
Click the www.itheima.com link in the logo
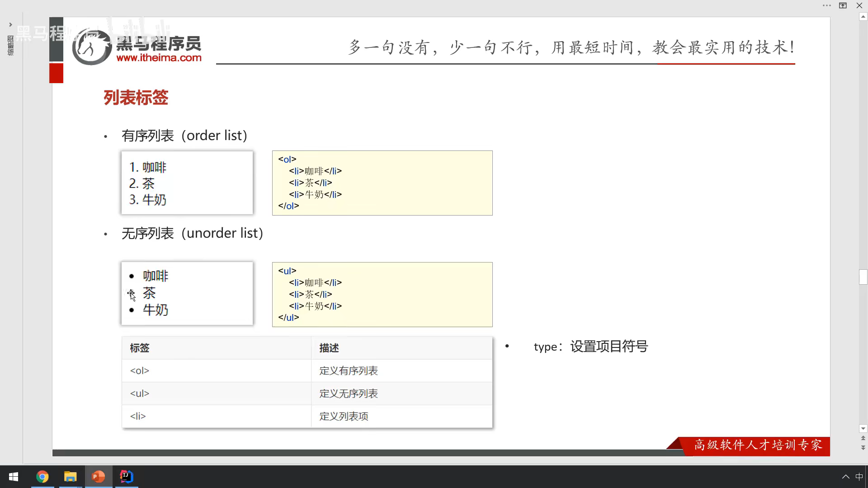pos(159,58)
